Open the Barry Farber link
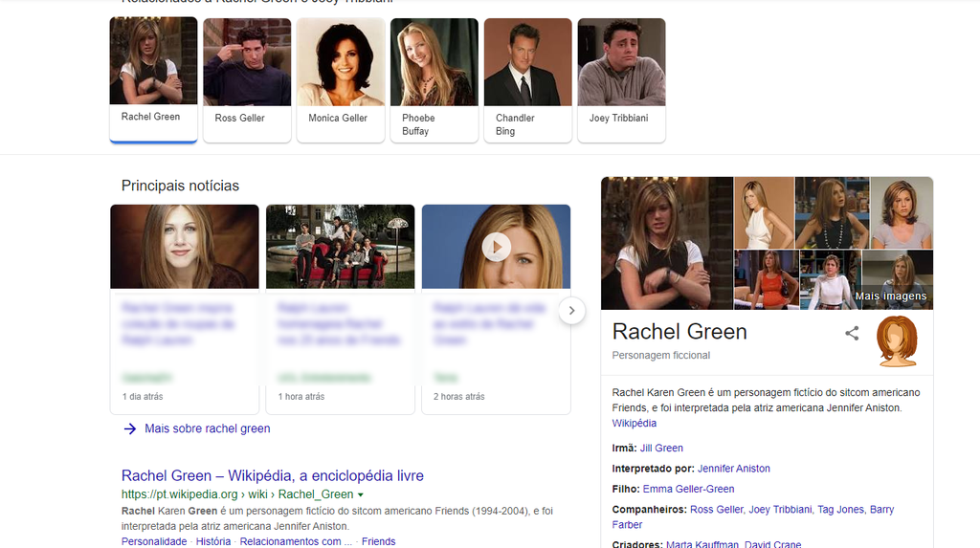This screenshot has width=980, height=548. pyautogui.click(x=753, y=516)
